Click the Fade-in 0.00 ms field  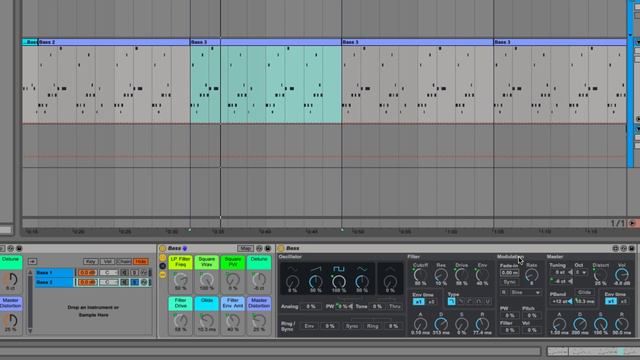coord(509,272)
